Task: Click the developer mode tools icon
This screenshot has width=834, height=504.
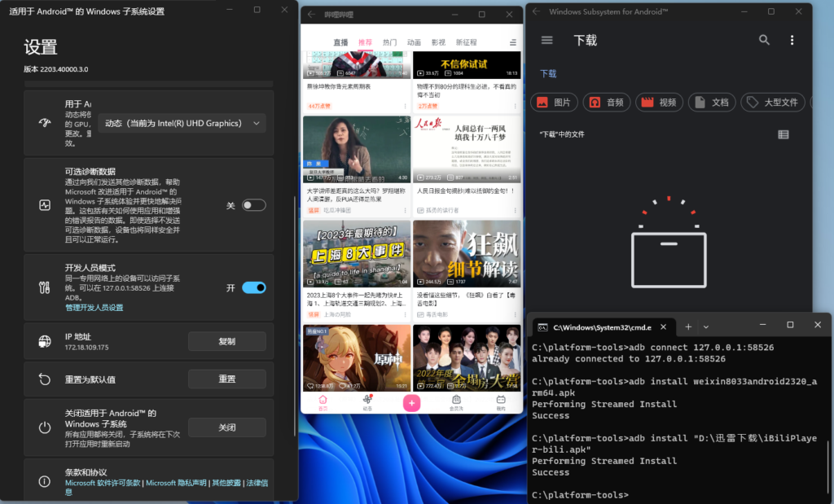Action: (x=45, y=287)
